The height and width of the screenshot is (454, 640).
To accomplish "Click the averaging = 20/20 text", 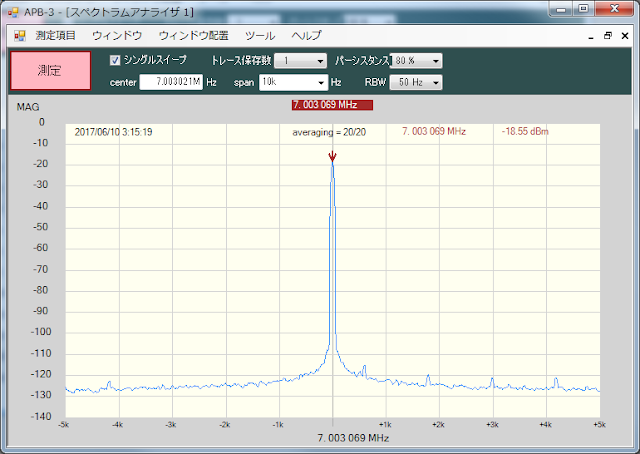I will click(329, 132).
